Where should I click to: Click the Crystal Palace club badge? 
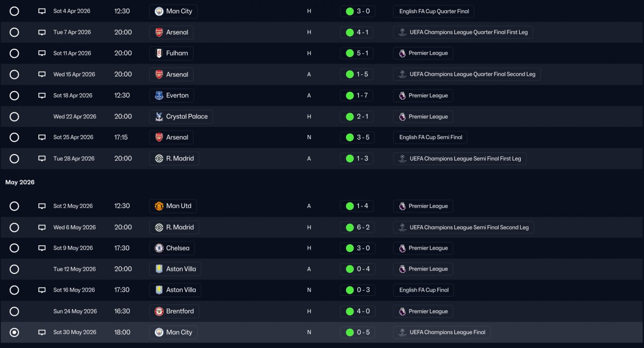pos(159,117)
